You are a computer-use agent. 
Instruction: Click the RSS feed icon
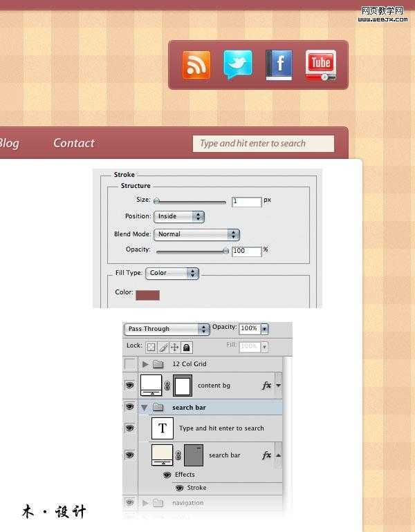[x=196, y=65]
